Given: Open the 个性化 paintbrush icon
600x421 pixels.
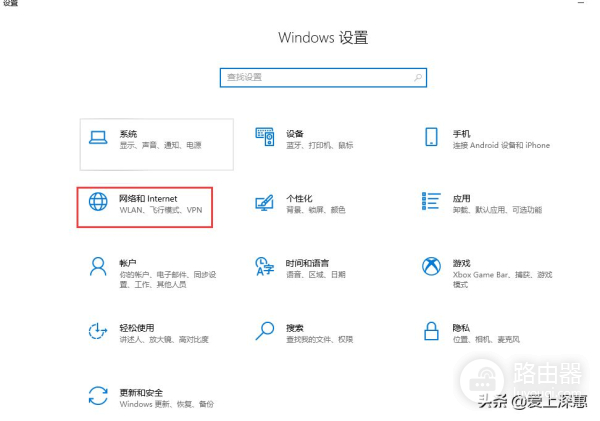Looking at the screenshot, I should pyautogui.click(x=265, y=202).
